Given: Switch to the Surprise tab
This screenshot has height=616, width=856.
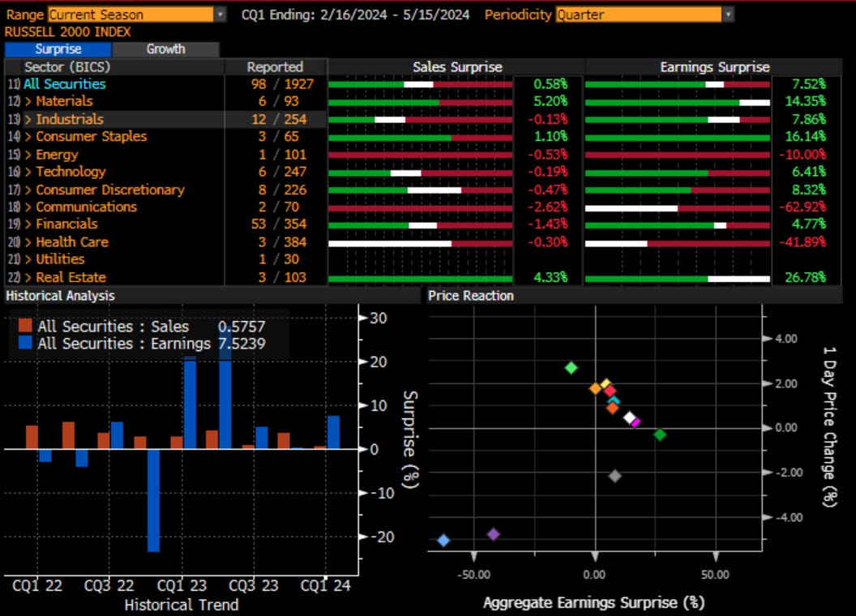Looking at the screenshot, I should pos(58,49).
